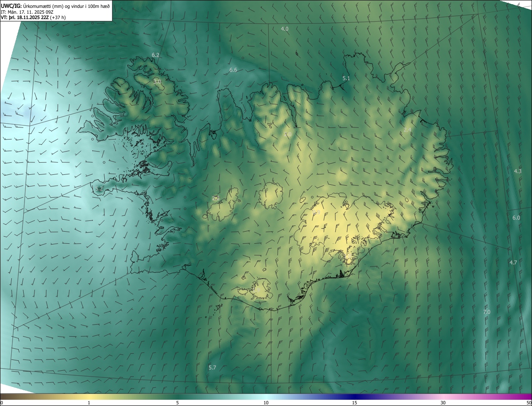Click the colour scale tick label 30

[443, 403]
